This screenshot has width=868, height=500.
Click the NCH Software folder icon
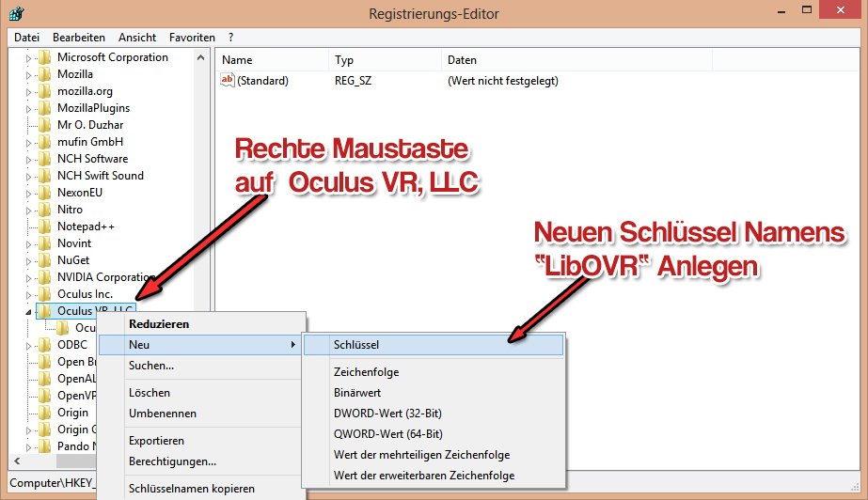tap(45, 159)
